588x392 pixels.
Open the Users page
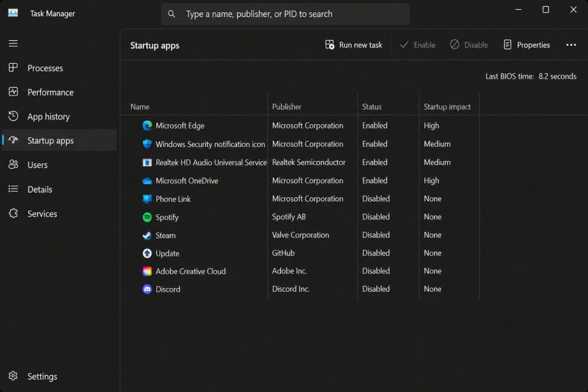pyautogui.click(x=59, y=165)
